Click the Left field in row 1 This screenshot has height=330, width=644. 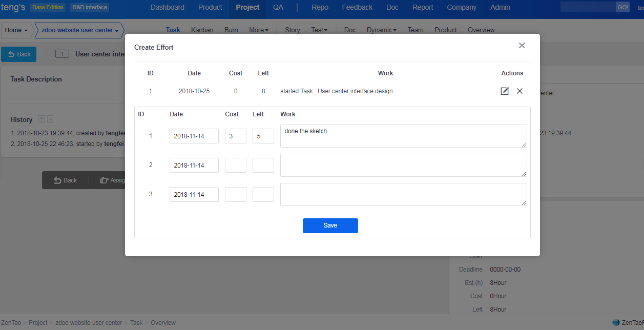(263, 136)
